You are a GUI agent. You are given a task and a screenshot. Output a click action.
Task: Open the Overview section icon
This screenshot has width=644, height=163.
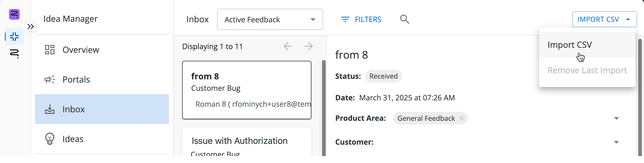coord(50,50)
